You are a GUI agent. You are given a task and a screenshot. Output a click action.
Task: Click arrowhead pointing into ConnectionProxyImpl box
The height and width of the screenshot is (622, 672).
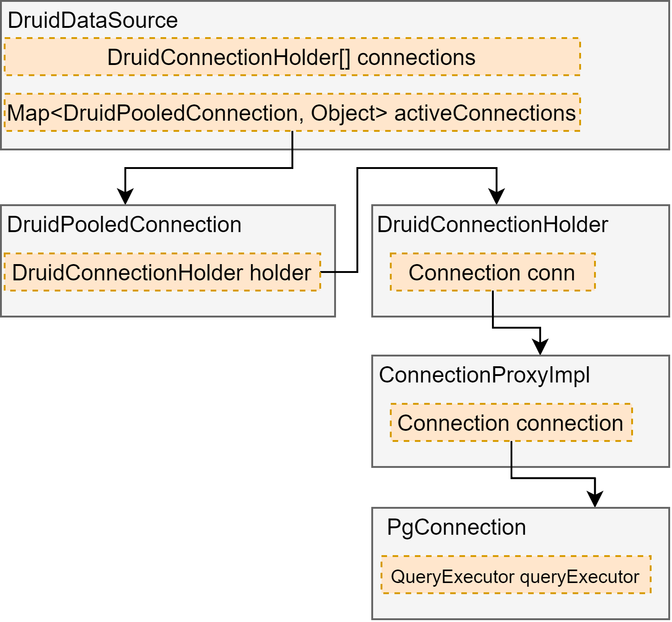(540, 347)
